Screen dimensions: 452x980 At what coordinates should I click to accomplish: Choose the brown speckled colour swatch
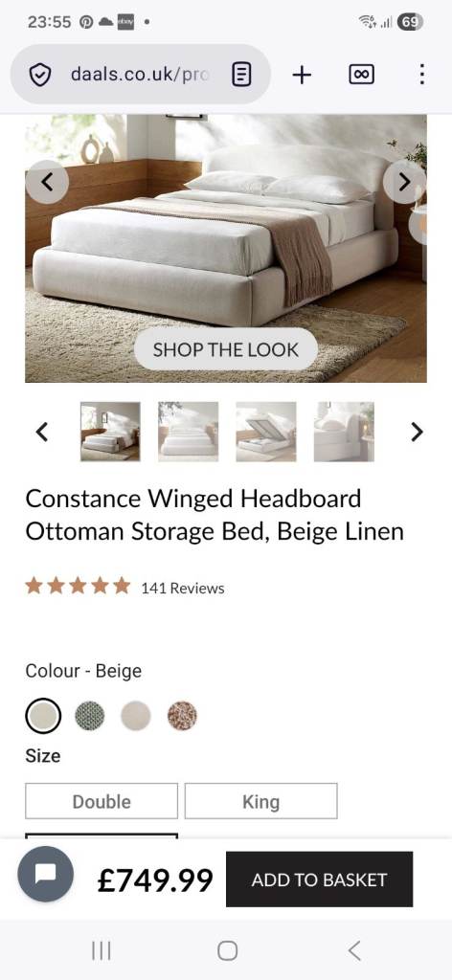[x=182, y=716]
